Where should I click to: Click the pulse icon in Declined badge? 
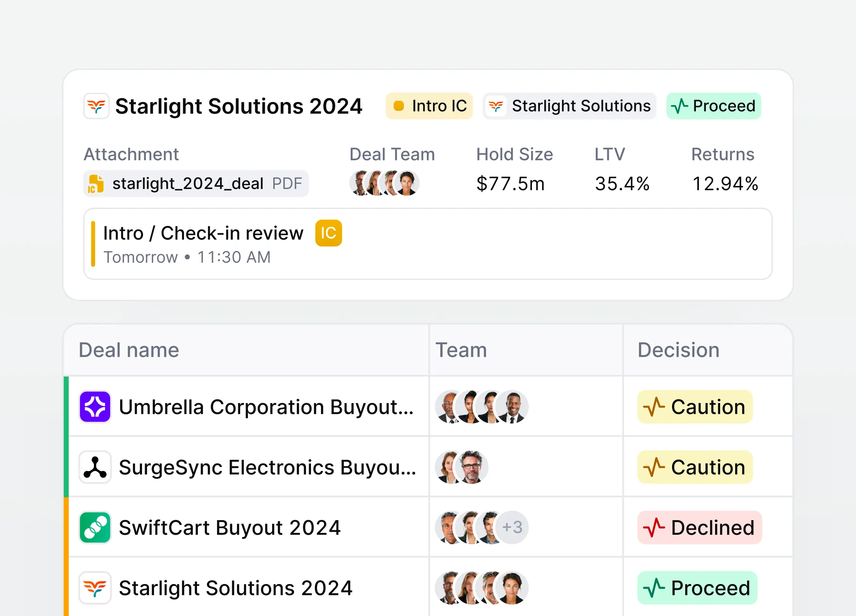click(654, 527)
